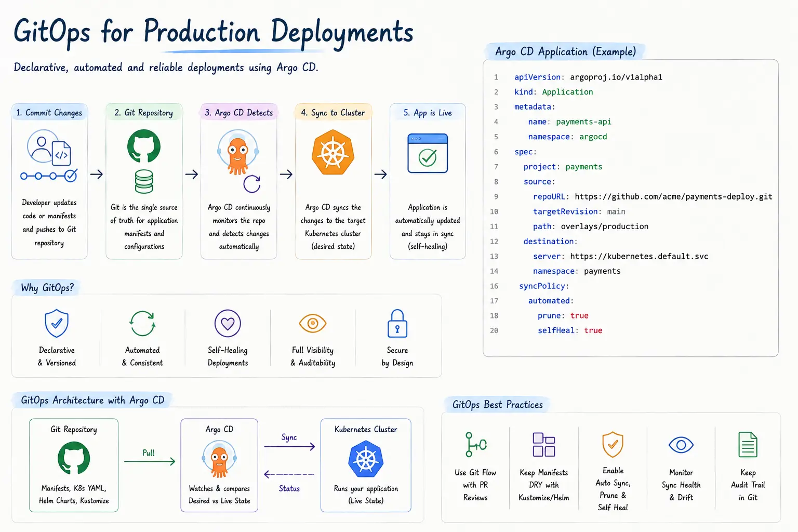The height and width of the screenshot is (532, 798).
Task: Click the developer and code file icon
Action: pos(49,148)
